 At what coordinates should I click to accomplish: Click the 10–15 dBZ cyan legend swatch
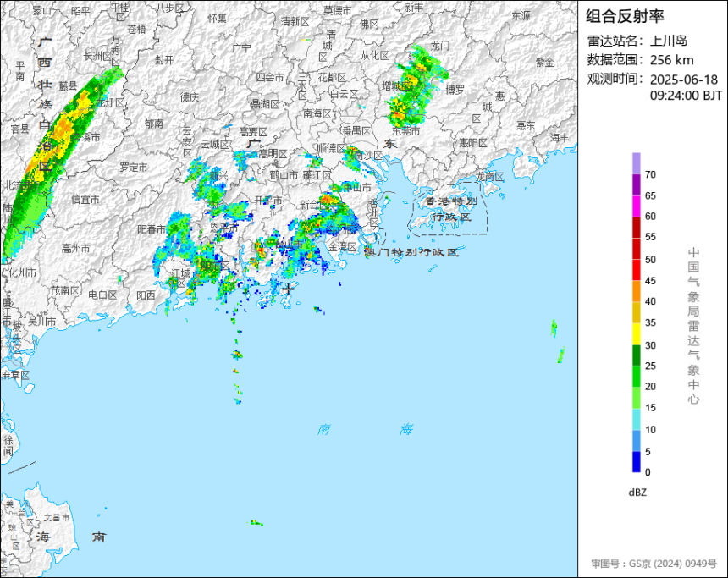pyautogui.click(x=636, y=419)
